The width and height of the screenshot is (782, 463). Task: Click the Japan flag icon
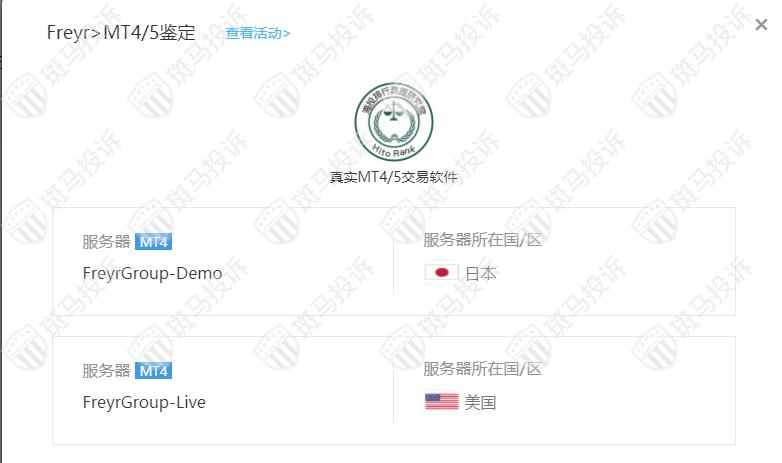[x=441, y=273]
